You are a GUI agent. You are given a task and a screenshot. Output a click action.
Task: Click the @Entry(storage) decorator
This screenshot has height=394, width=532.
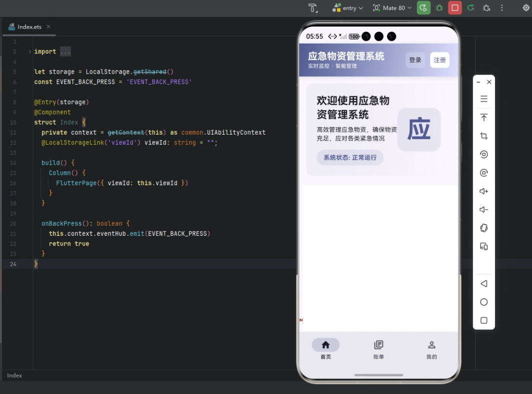point(61,102)
